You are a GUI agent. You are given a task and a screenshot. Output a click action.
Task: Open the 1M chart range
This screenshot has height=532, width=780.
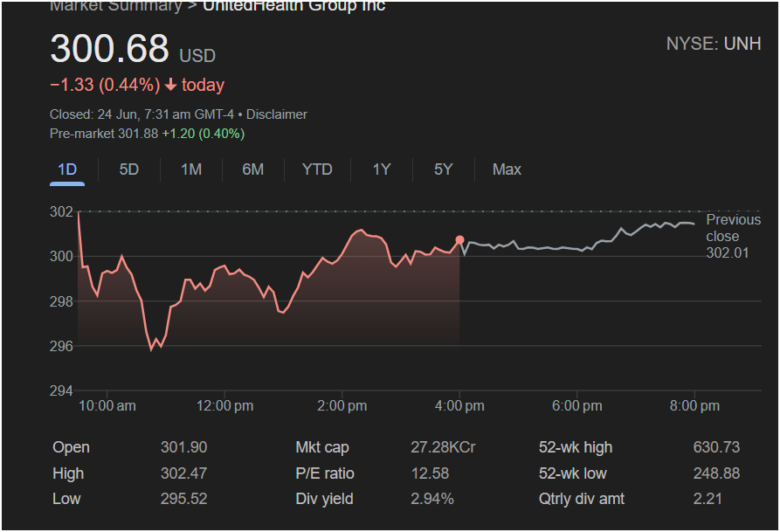point(191,169)
